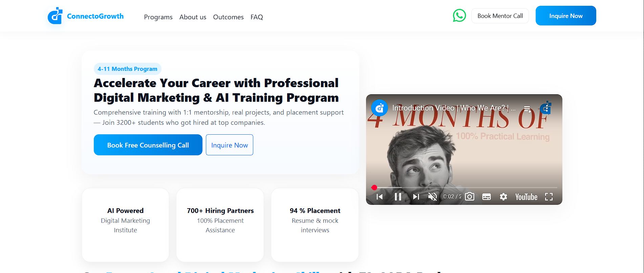Screen dimensions: 644x273
Task: Click outlined Inquire Now button in hero
Action: [x=230, y=145]
